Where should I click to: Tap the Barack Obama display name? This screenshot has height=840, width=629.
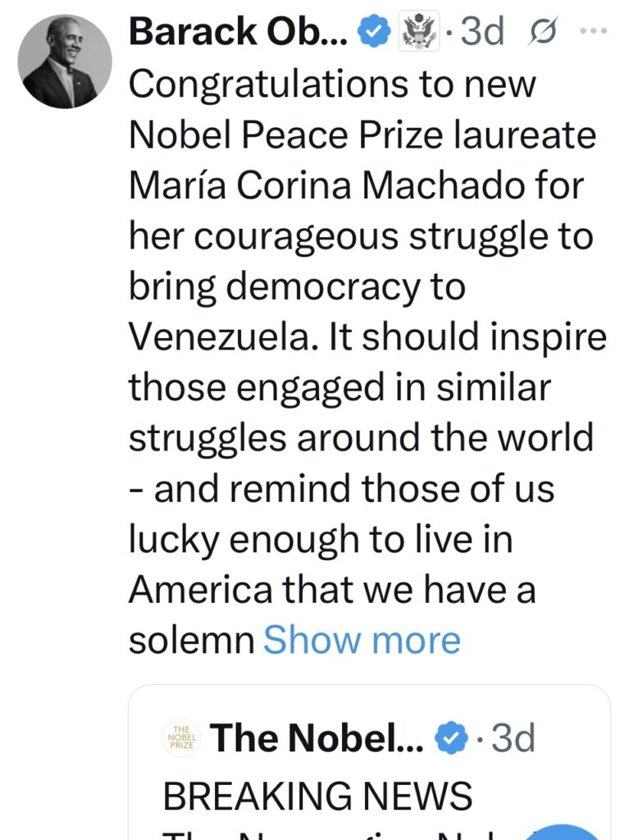pos(239,33)
